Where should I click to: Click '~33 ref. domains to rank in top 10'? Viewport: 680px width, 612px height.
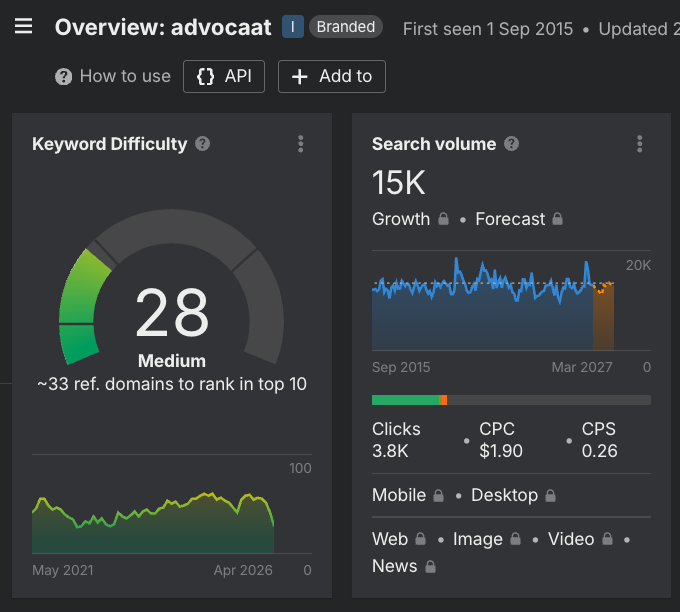coord(172,384)
